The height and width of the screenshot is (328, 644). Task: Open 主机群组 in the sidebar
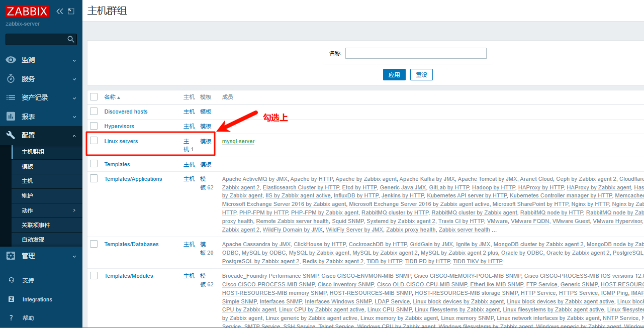pos(33,152)
